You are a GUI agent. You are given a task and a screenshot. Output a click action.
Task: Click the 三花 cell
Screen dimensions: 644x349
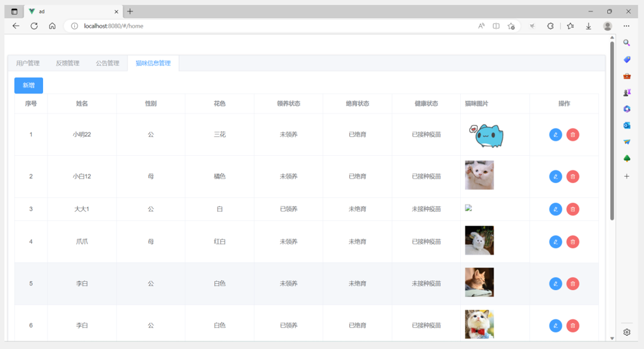tap(220, 135)
